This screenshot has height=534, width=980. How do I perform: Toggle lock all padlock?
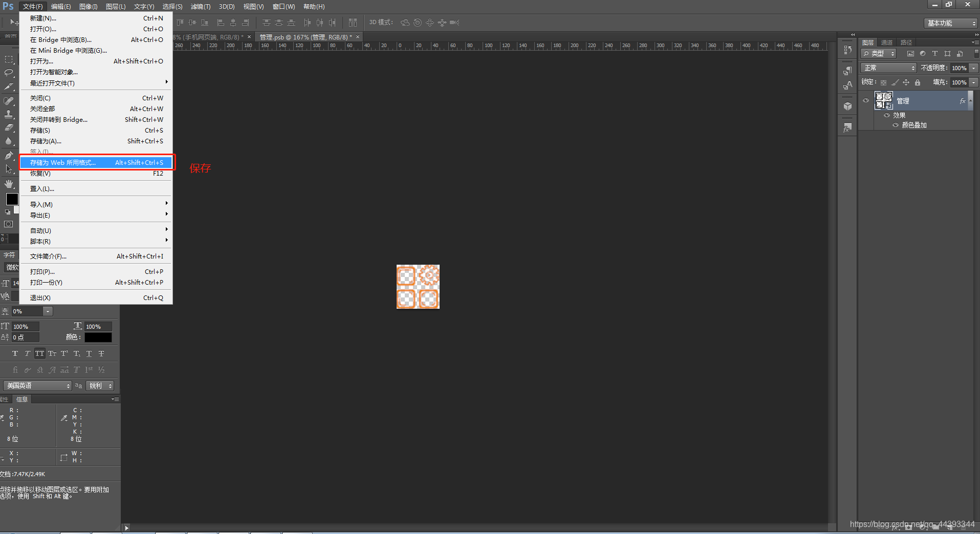pos(918,82)
